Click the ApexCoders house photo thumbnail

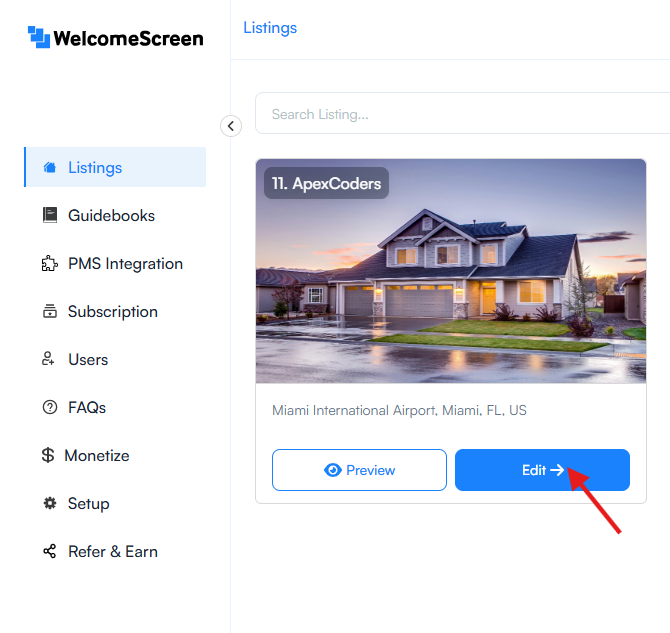pos(451,271)
